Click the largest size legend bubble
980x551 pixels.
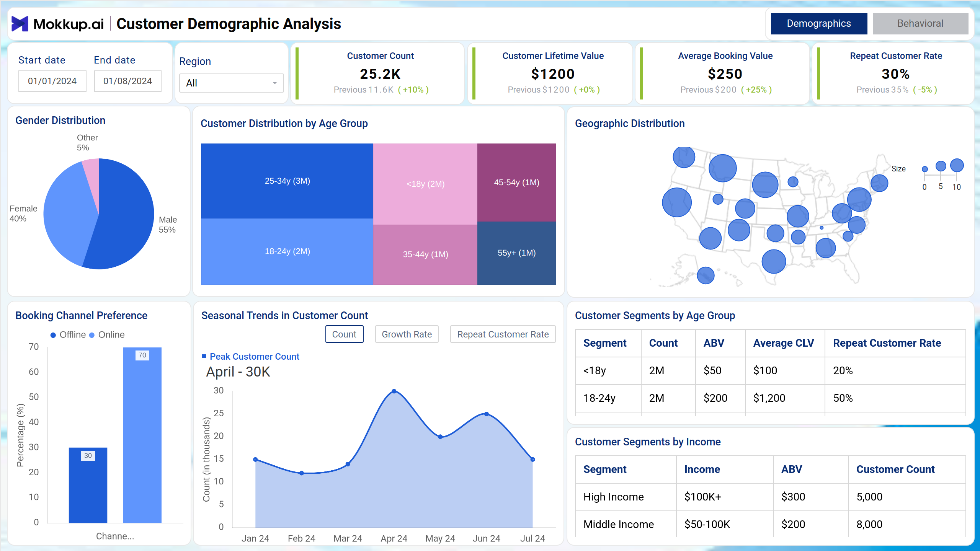coord(957,165)
